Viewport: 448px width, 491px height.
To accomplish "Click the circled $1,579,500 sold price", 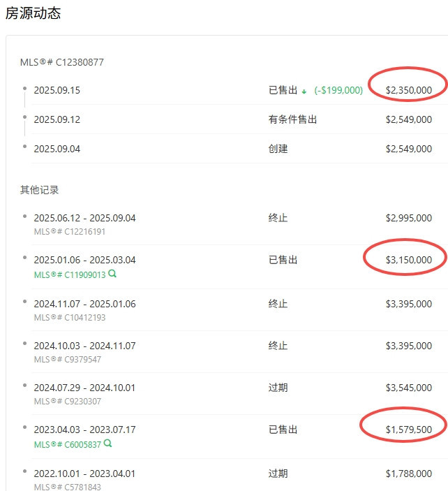I will (408, 429).
